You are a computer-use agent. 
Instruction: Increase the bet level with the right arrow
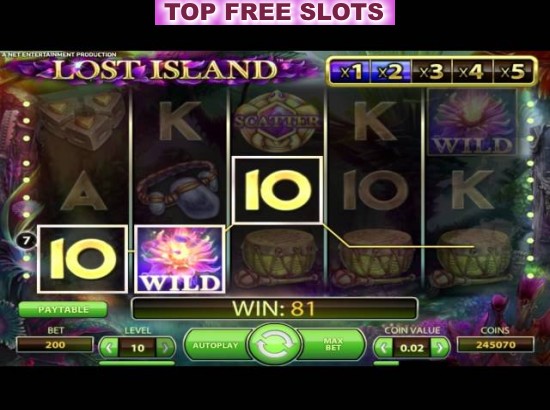(x=165, y=348)
